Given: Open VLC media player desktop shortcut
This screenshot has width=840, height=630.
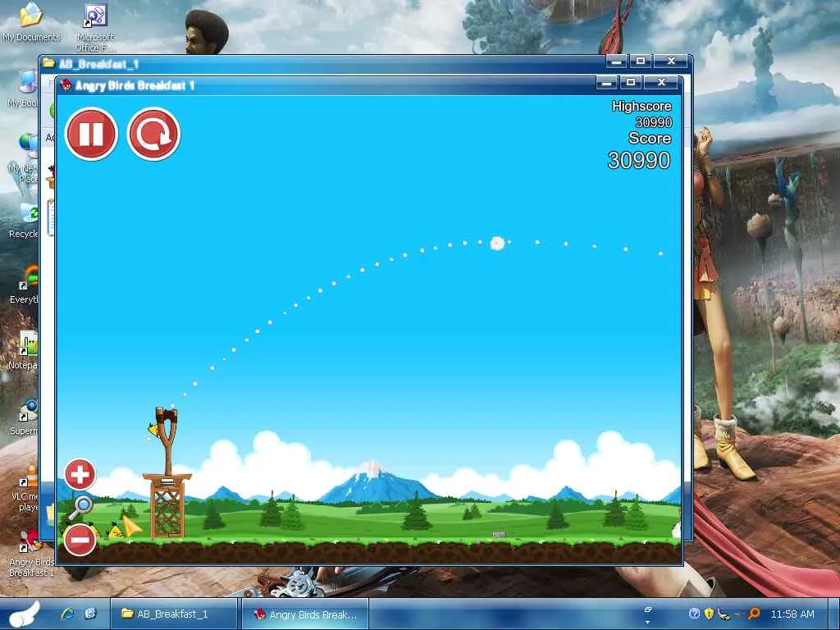Looking at the screenshot, I should tap(25, 487).
